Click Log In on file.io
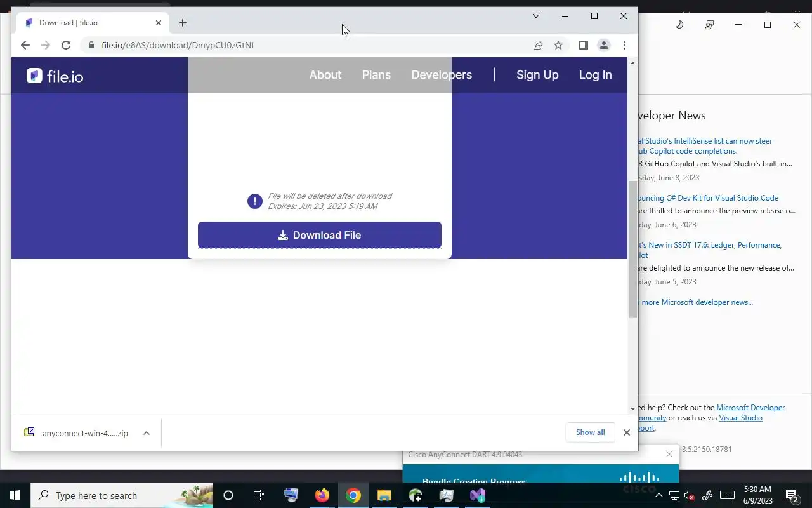The image size is (812, 508). click(x=595, y=75)
